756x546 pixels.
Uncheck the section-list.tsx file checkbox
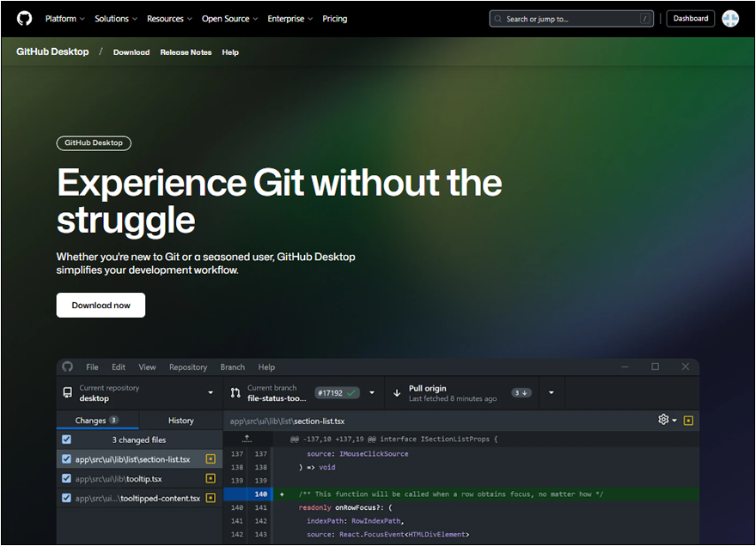(x=67, y=459)
